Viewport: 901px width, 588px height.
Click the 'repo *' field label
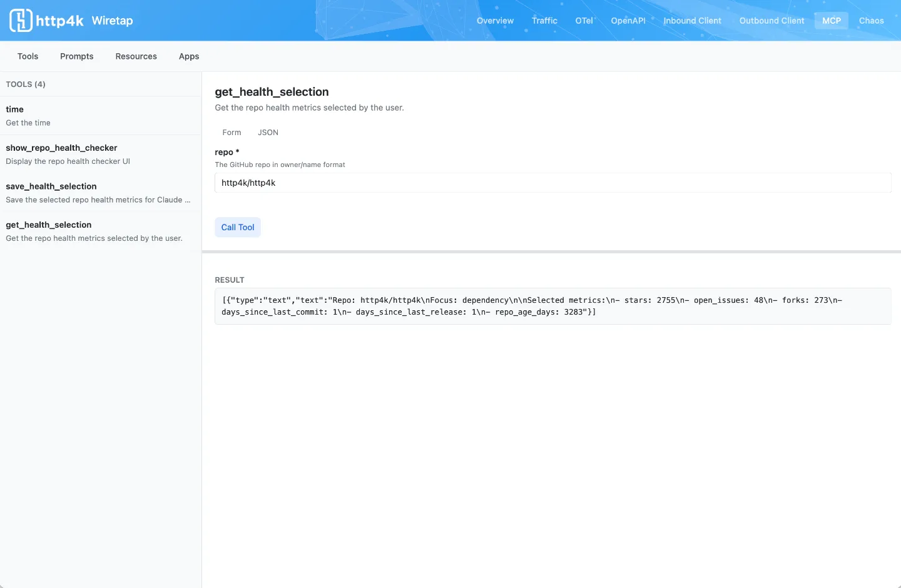point(227,152)
